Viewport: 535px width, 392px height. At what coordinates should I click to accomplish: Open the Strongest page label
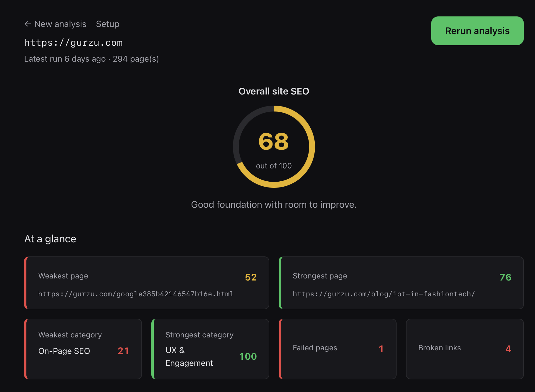(x=320, y=276)
